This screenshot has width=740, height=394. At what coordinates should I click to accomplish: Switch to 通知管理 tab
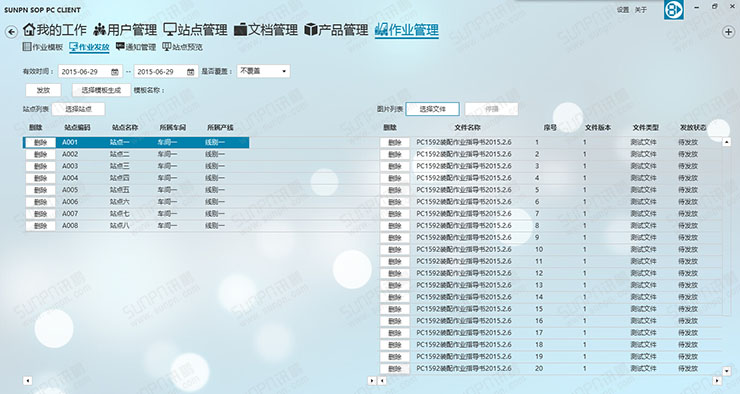click(136, 47)
